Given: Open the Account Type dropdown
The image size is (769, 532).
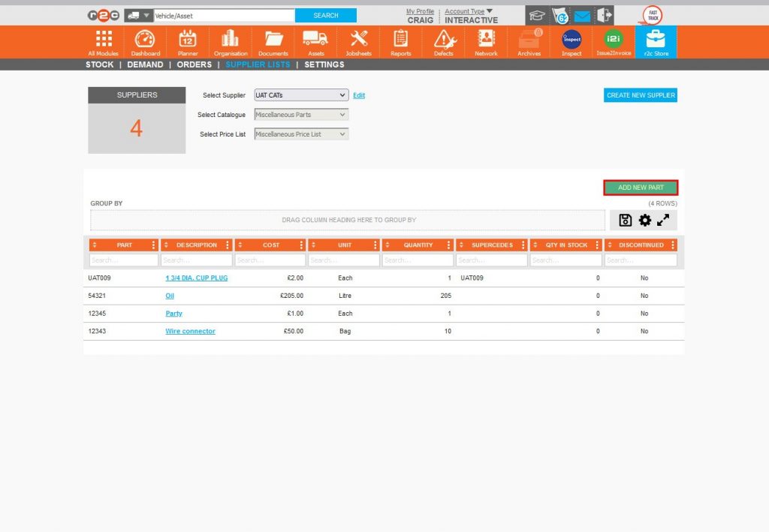Looking at the screenshot, I should tap(469, 11).
